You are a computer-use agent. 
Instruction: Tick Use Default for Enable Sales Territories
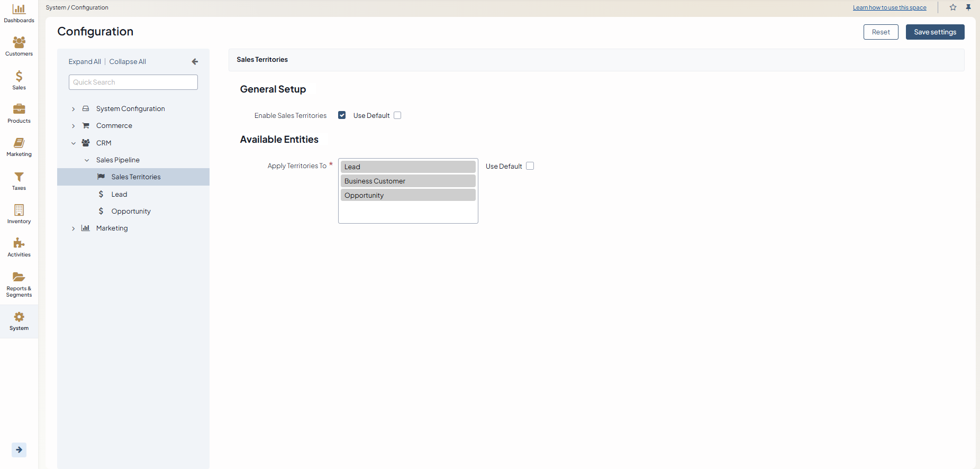[x=397, y=115]
